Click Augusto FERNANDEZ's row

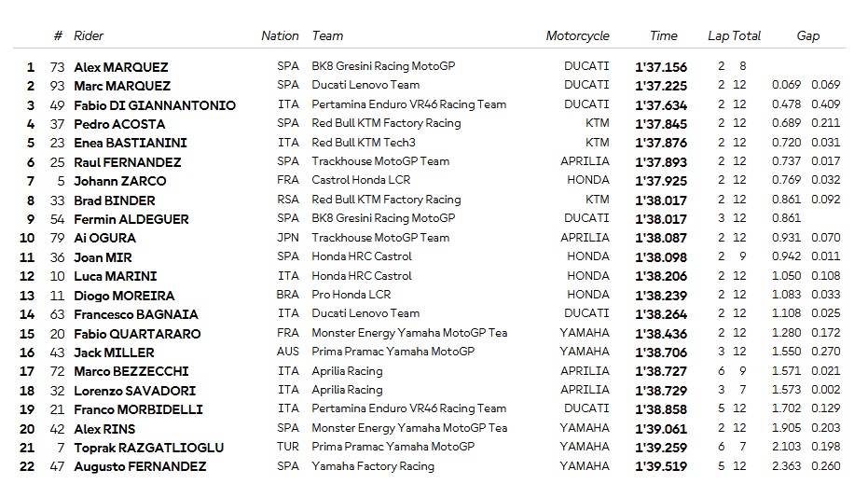click(x=430, y=467)
